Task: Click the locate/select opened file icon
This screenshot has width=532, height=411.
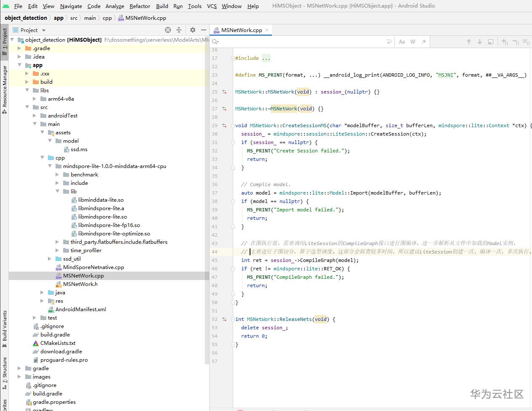Action: [x=168, y=30]
